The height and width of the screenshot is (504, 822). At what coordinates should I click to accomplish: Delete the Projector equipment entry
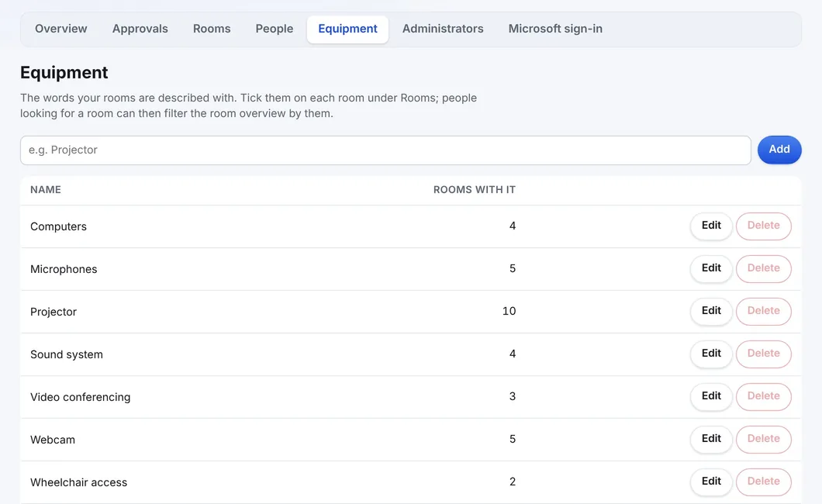pyautogui.click(x=763, y=311)
